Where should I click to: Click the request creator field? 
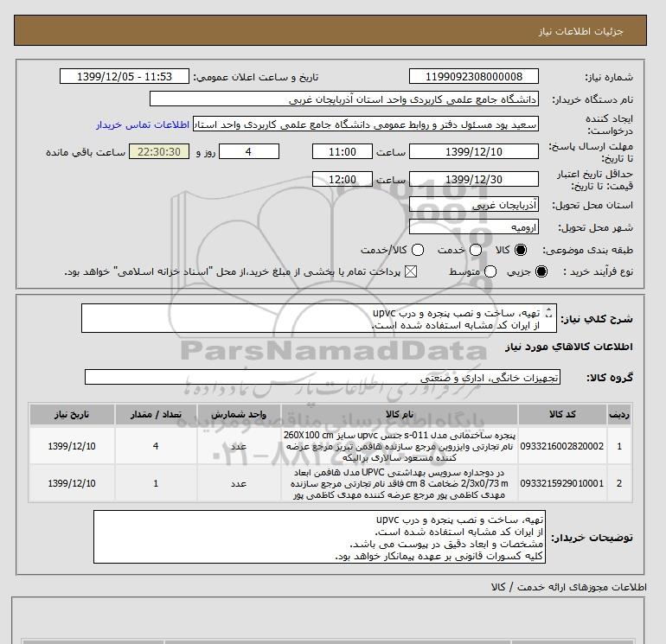coord(366,124)
